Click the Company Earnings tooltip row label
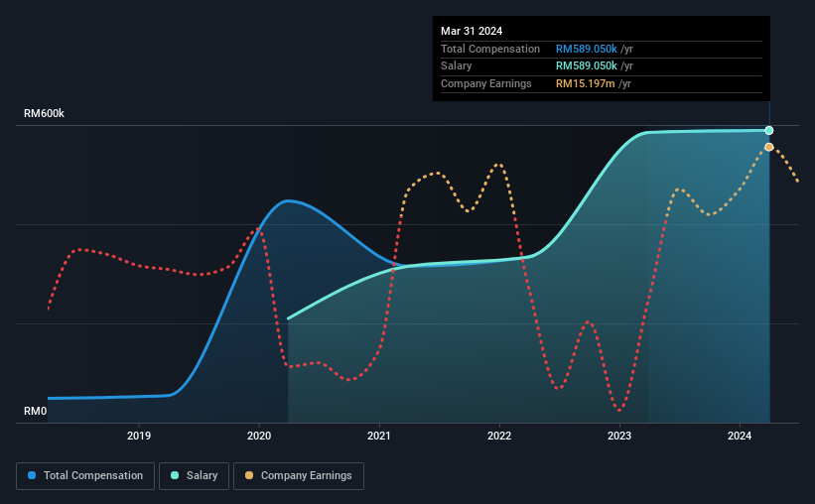815x504 pixels. tap(486, 83)
